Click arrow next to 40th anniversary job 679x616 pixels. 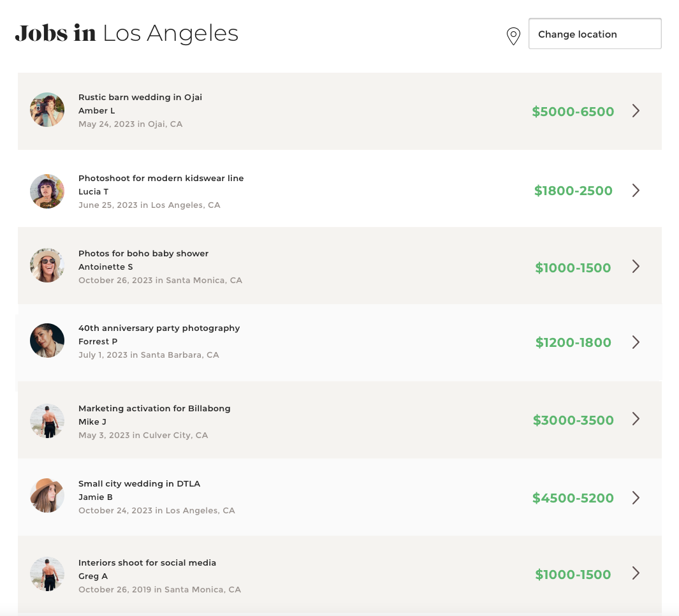tap(636, 342)
